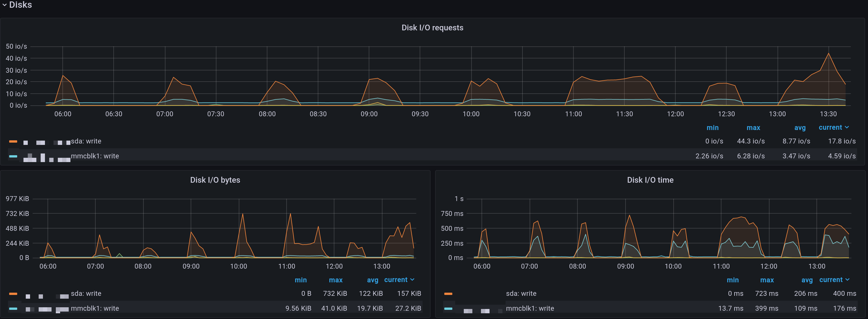Click the 400 ms current value
The width and height of the screenshot is (868, 319).
845,294
